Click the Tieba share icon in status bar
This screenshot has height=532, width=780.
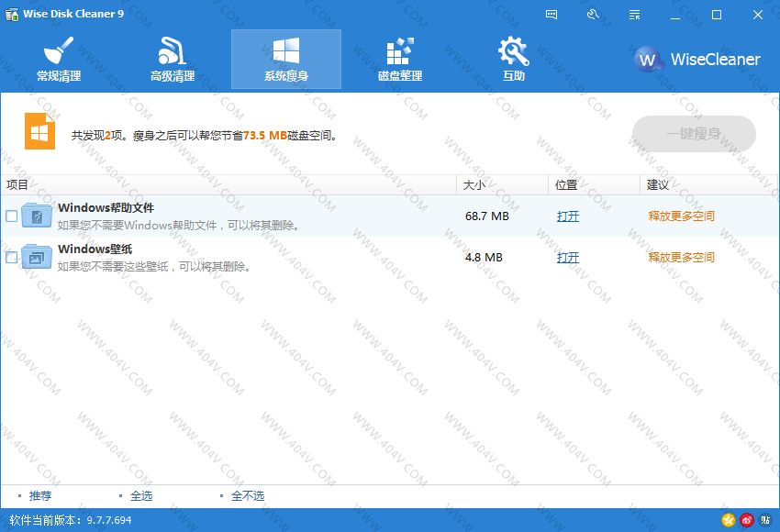[x=765, y=520]
